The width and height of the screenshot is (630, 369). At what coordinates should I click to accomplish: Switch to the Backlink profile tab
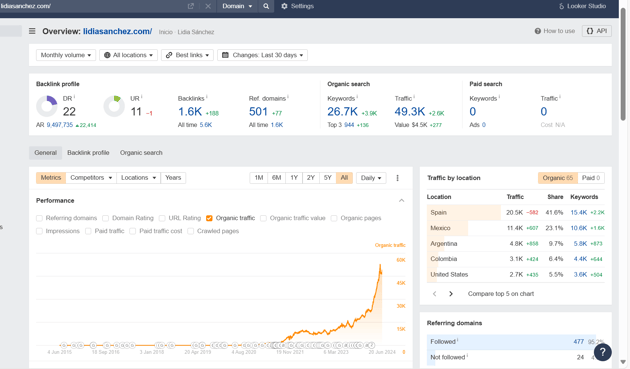(x=88, y=153)
